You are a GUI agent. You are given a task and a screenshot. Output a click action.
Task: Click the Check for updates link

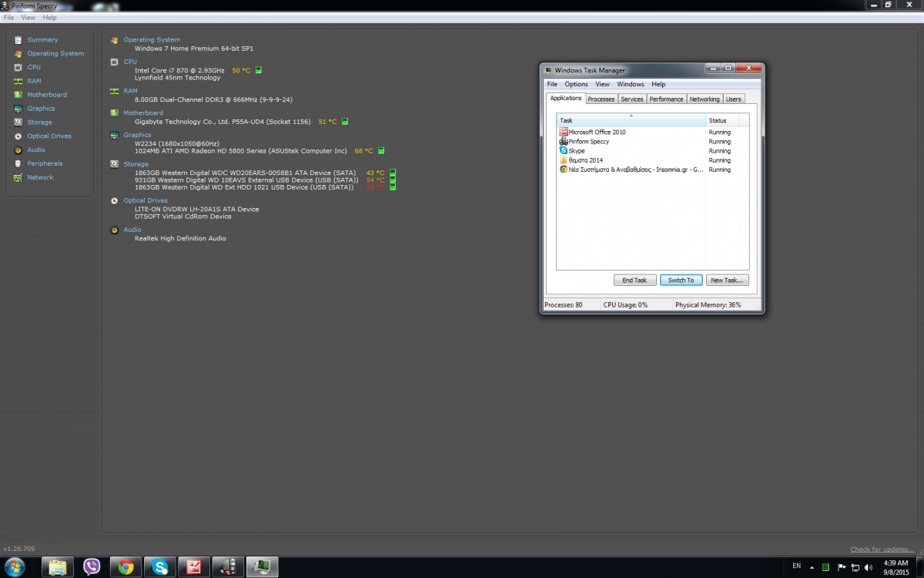[882, 549]
